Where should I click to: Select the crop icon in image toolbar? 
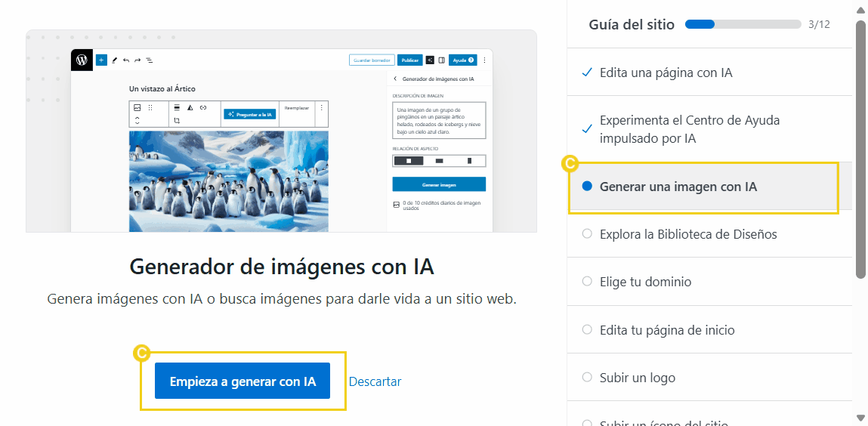[177, 121]
